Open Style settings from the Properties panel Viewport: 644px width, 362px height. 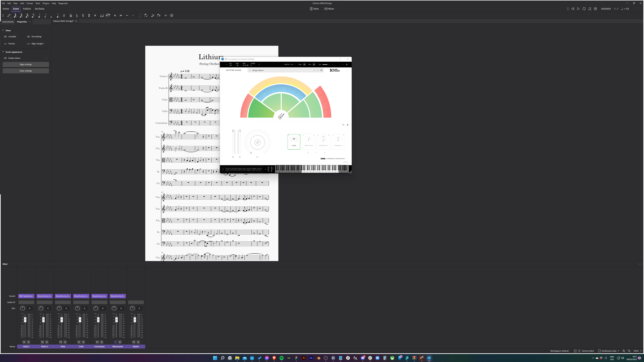(x=25, y=70)
